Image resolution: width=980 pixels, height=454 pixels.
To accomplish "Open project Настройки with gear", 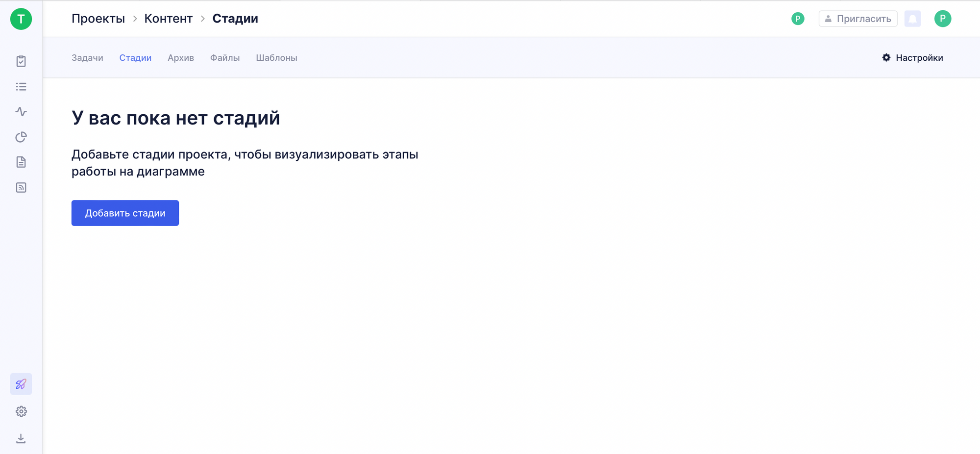I will [912, 58].
